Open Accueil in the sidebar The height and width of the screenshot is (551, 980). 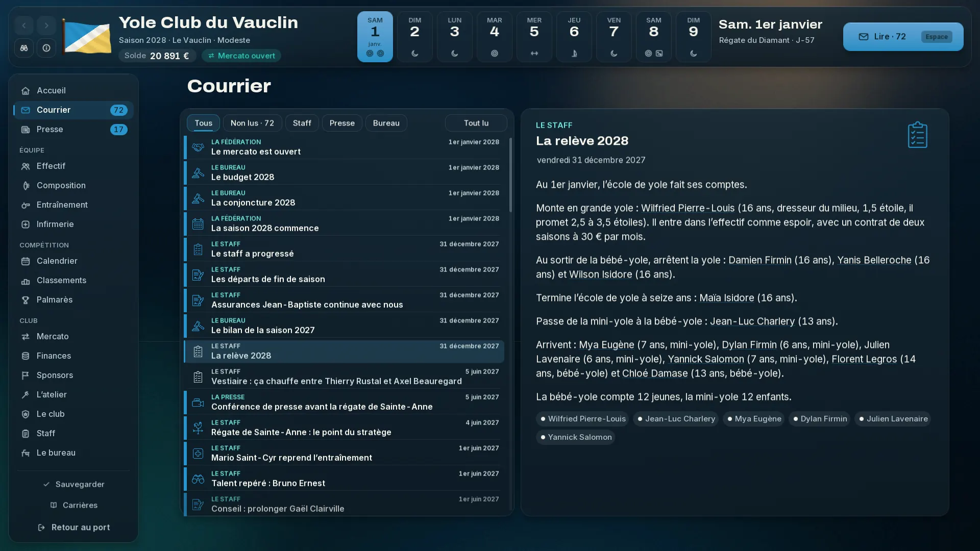[x=73, y=91]
